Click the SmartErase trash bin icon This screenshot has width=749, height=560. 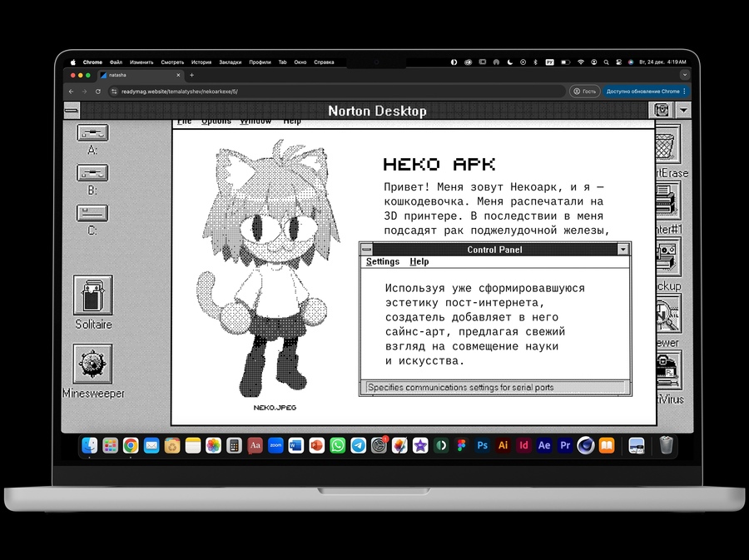coord(666,146)
